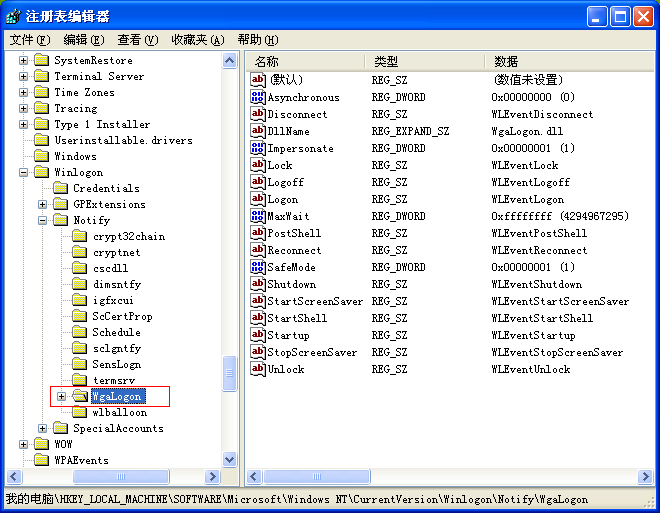This screenshot has height=513, width=660.
Task: Click the Registry Editor title bar icon
Action: point(14,16)
